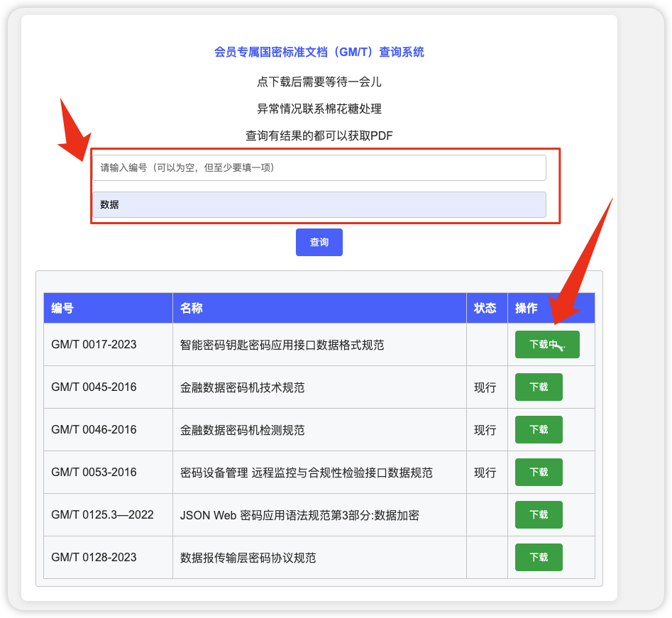Click 现行 status in GM/T 0053-2016 row
This screenshot has width=672, height=618.
tap(485, 473)
